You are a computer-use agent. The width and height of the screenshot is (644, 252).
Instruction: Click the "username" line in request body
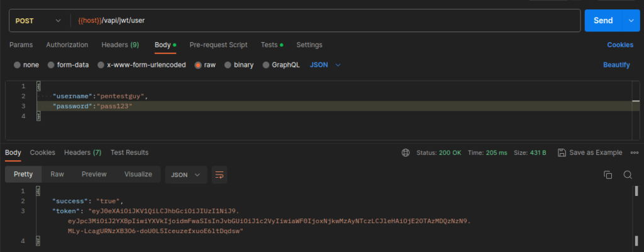tap(100, 96)
